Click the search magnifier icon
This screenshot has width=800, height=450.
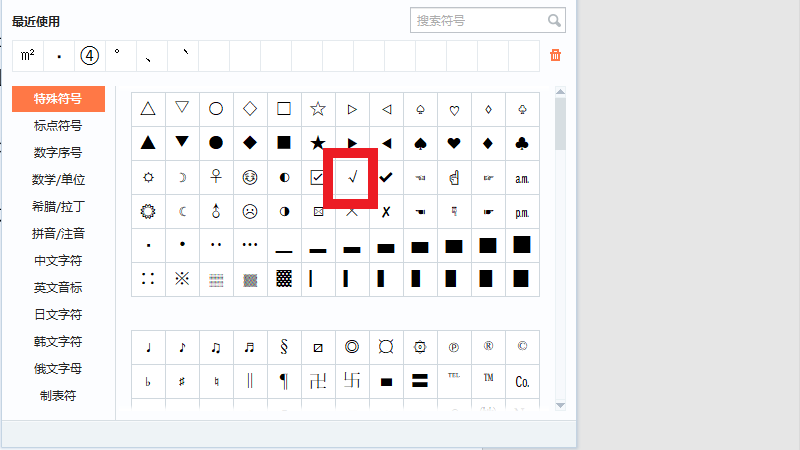tap(553, 20)
